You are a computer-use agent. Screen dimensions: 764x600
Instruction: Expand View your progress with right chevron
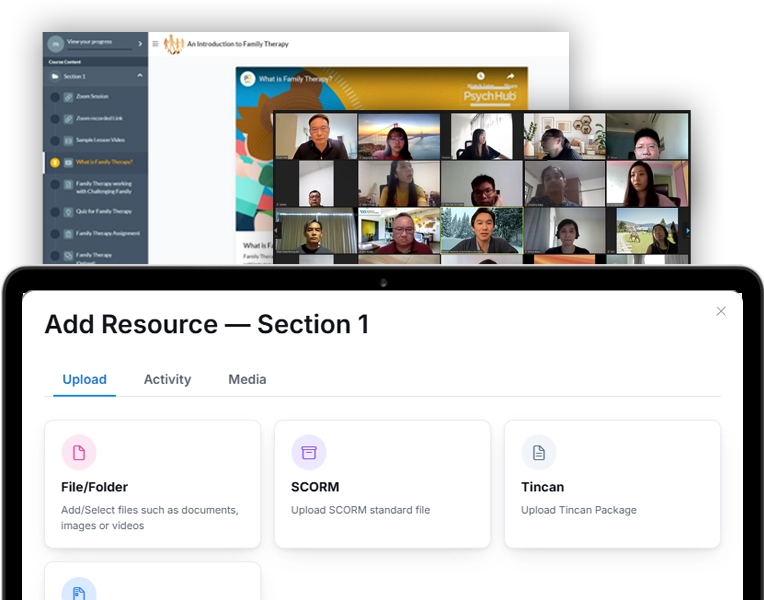tap(140, 44)
